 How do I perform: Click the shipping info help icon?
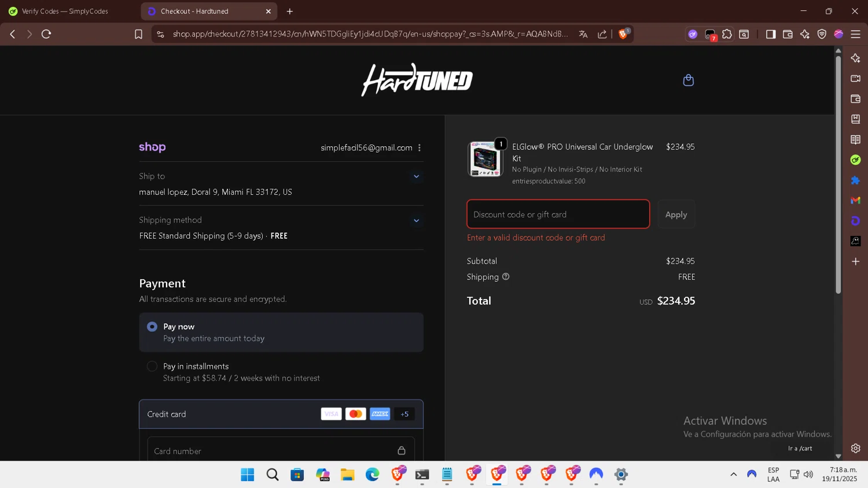[506, 276]
